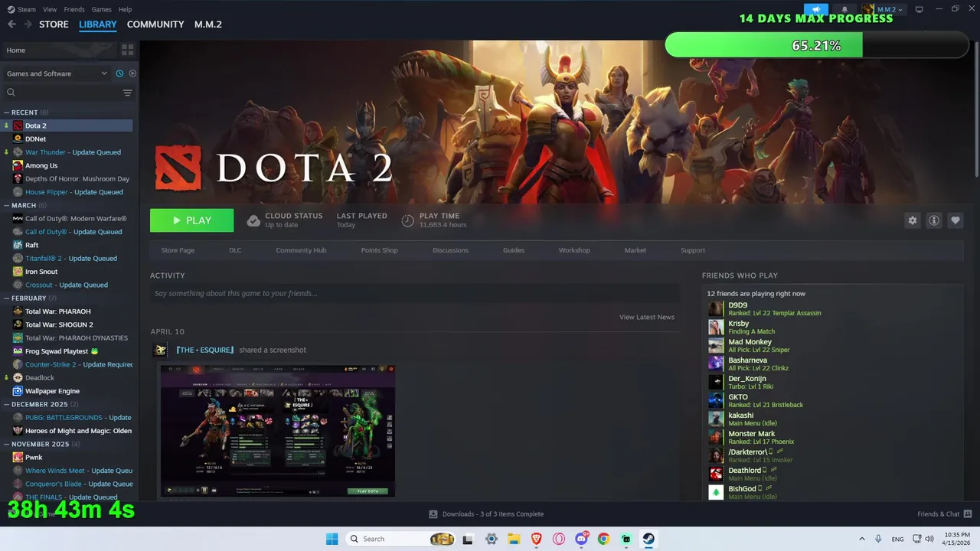Screen dimensions: 980x551
Task: Open Dota 2 DLC link
Action: tap(235, 250)
